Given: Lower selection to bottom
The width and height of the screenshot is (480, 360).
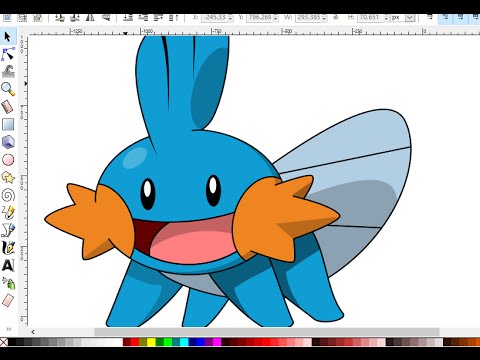Looking at the screenshot, I should [x=128, y=18].
